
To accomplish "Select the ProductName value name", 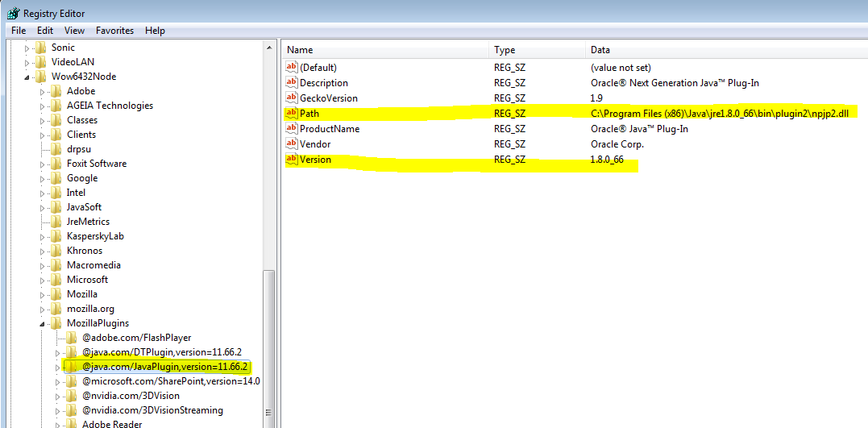I will (330, 128).
